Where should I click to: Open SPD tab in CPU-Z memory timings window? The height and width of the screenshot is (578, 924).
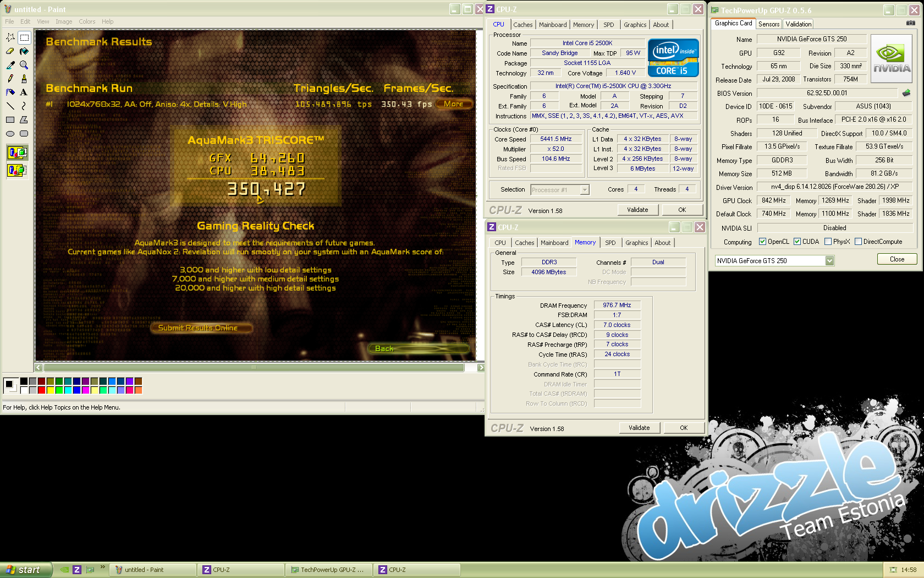click(610, 243)
